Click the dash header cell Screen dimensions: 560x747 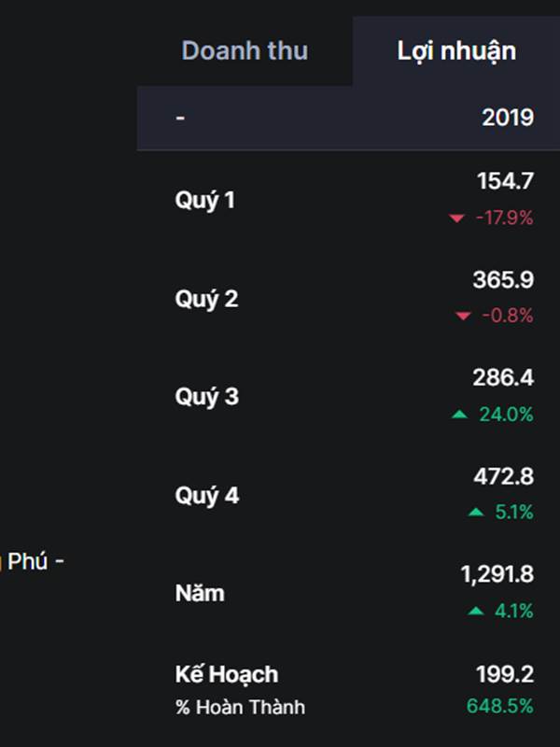pyautogui.click(x=180, y=118)
